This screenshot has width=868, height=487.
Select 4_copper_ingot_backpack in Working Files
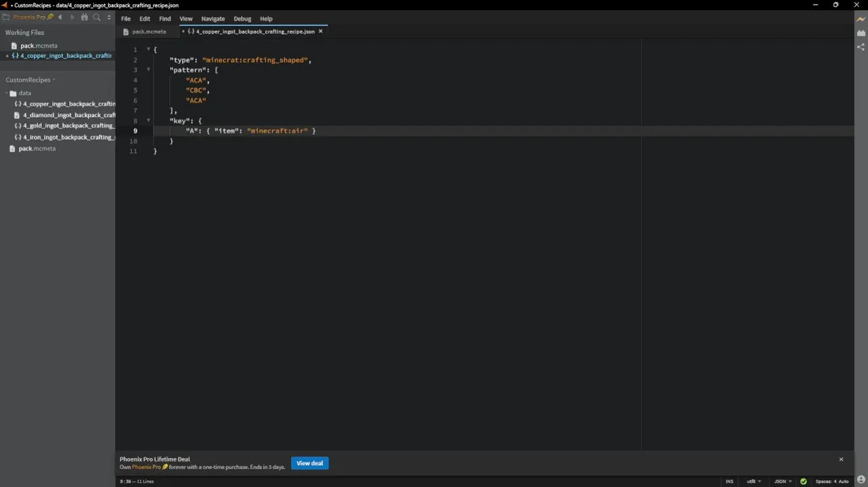pos(66,56)
